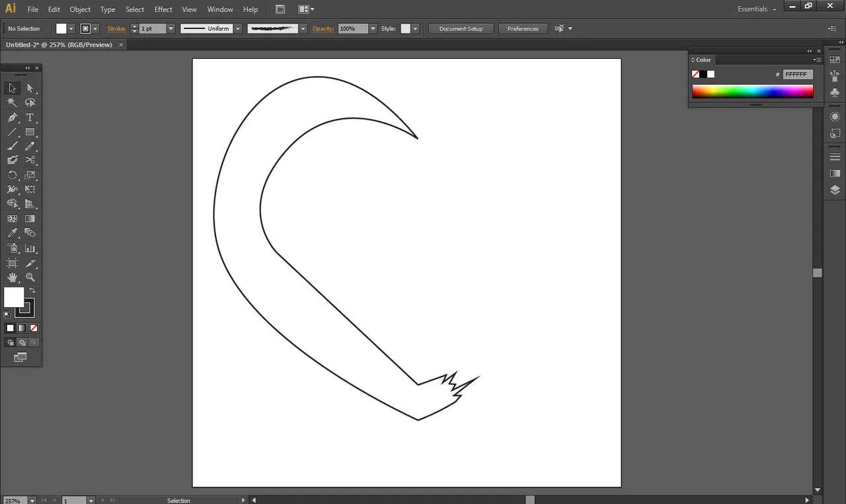The image size is (846, 504).
Task: Enable Draw Normal mode
Action: click(x=10, y=342)
